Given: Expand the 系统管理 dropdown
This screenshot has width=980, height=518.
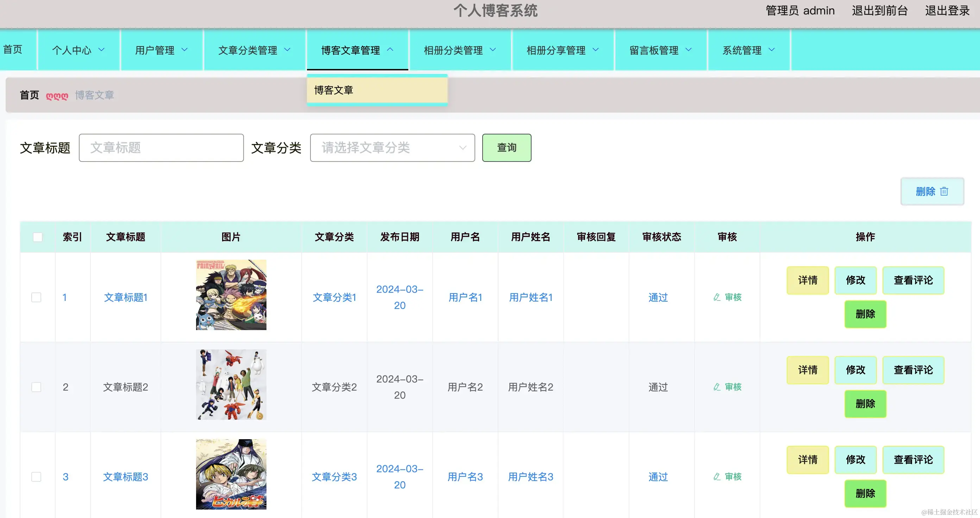Looking at the screenshot, I should point(748,50).
